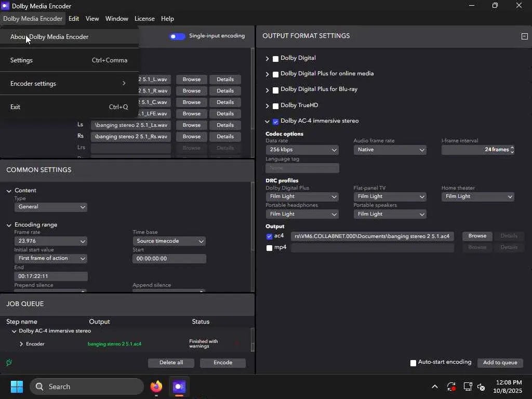Viewport: 532px width, 399px height.
Task: Uncheck the ac4 output checkbox
Action: [x=270, y=236]
